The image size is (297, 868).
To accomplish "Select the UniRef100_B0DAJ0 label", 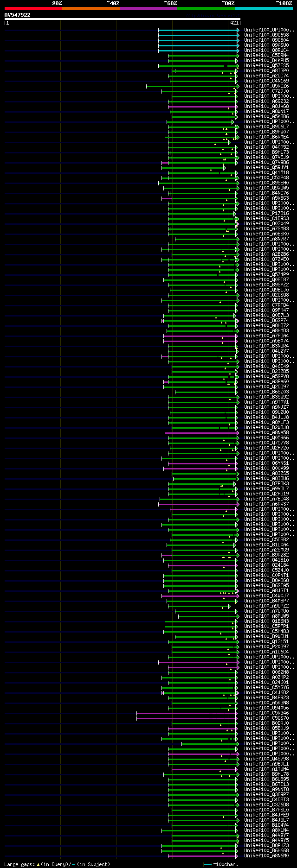I will (x=266, y=723).
